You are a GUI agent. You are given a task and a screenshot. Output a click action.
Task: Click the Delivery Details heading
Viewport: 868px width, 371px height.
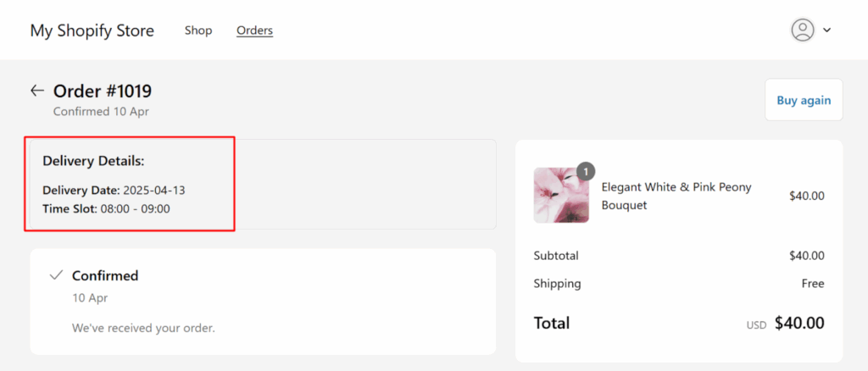pyautogui.click(x=93, y=160)
